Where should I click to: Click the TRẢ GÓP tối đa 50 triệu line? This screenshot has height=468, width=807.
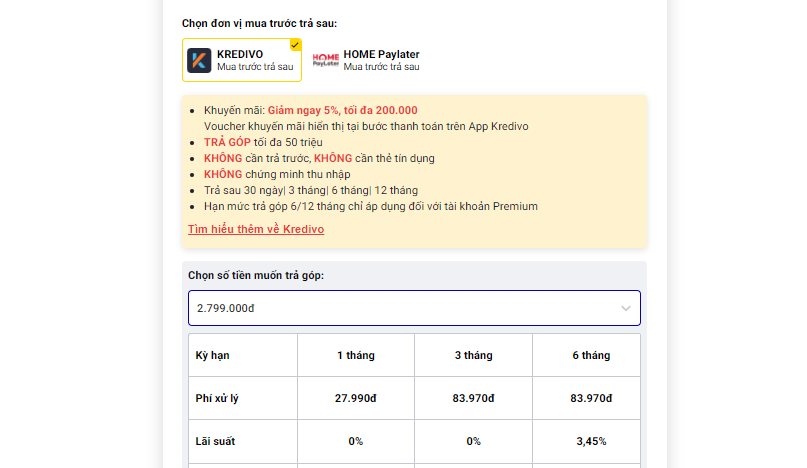point(263,142)
